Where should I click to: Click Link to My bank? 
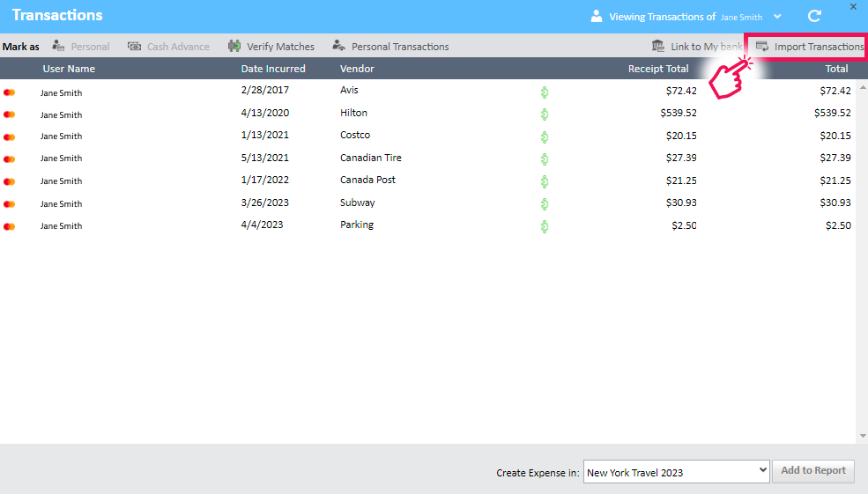696,47
